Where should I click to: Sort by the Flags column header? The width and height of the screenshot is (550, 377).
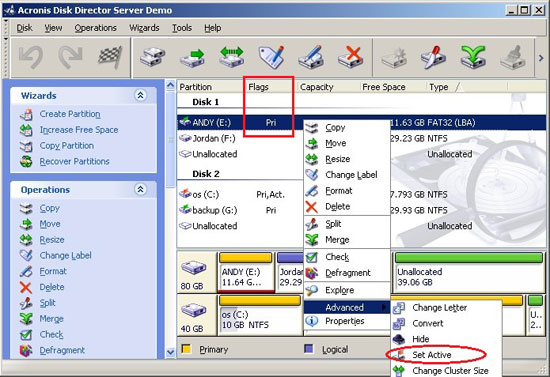click(x=270, y=87)
